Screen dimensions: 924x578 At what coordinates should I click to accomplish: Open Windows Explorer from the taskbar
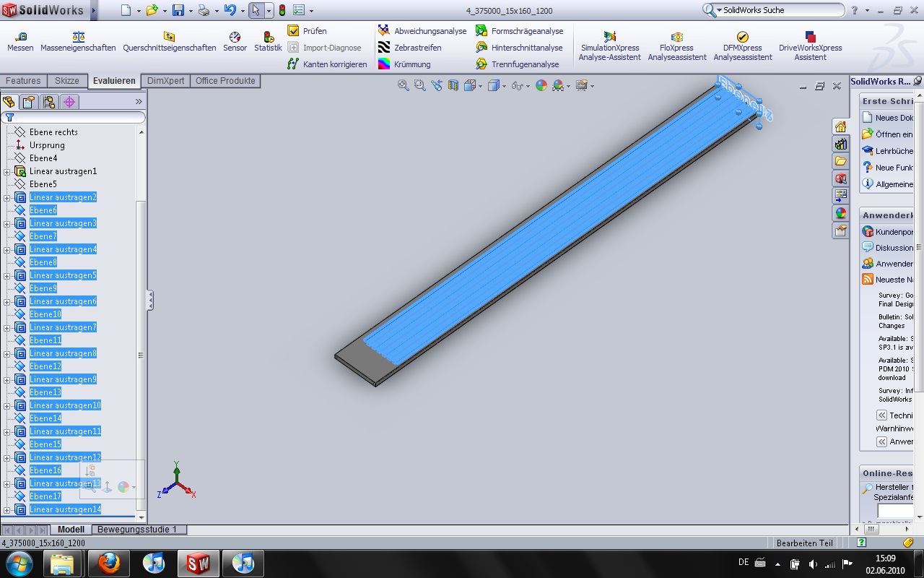(x=64, y=563)
